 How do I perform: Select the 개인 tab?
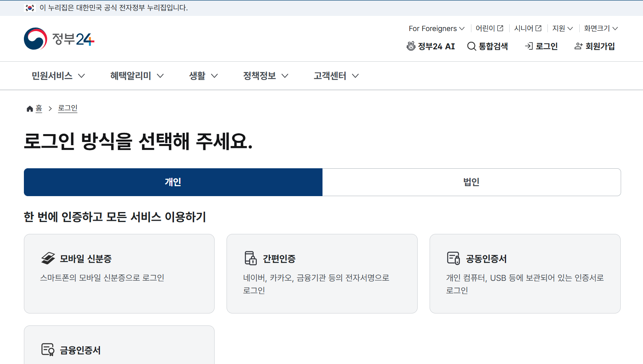pyautogui.click(x=173, y=182)
